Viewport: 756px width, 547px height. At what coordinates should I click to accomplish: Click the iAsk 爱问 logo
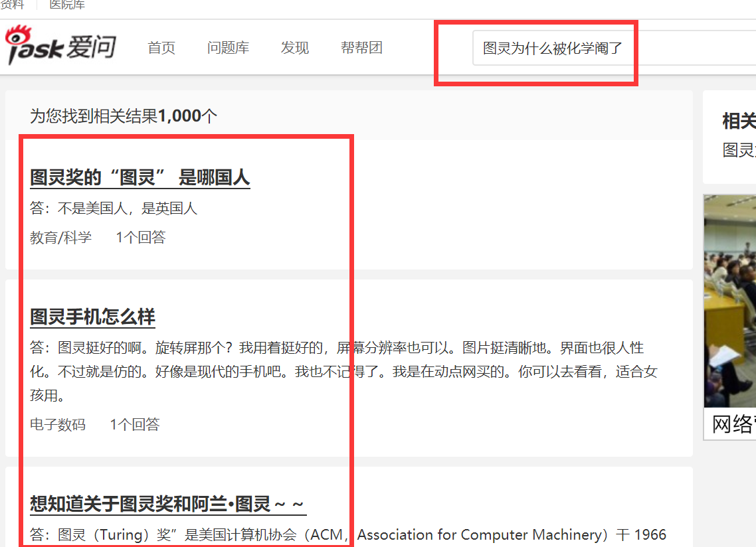60,46
